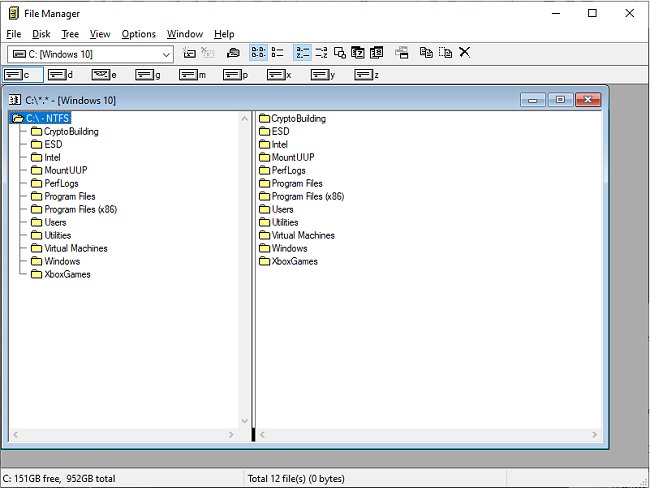
Task: Select the Virtual Machines folder in right pane
Action: tap(303, 235)
